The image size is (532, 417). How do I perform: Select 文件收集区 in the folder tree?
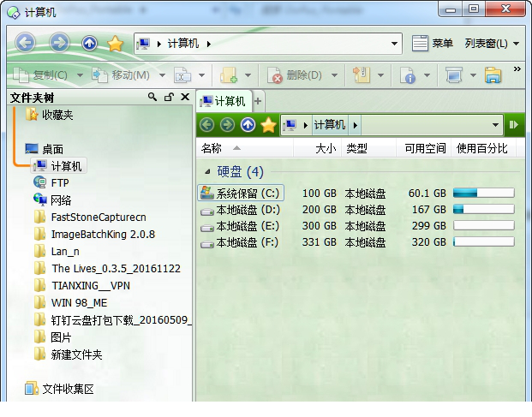coord(59,389)
